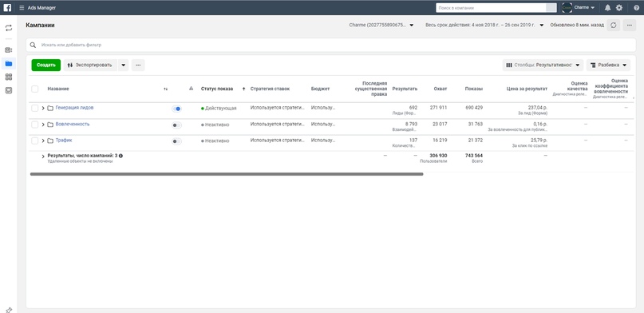Screen dimensions: 644x313
Task: Open ads icon in left sidebar
Action: (9, 90)
